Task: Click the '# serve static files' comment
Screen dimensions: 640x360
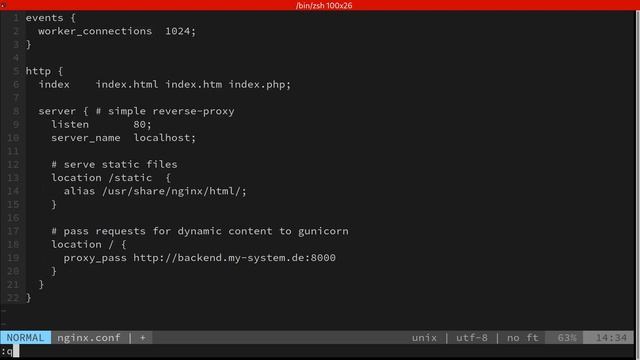Action: [x=114, y=164]
